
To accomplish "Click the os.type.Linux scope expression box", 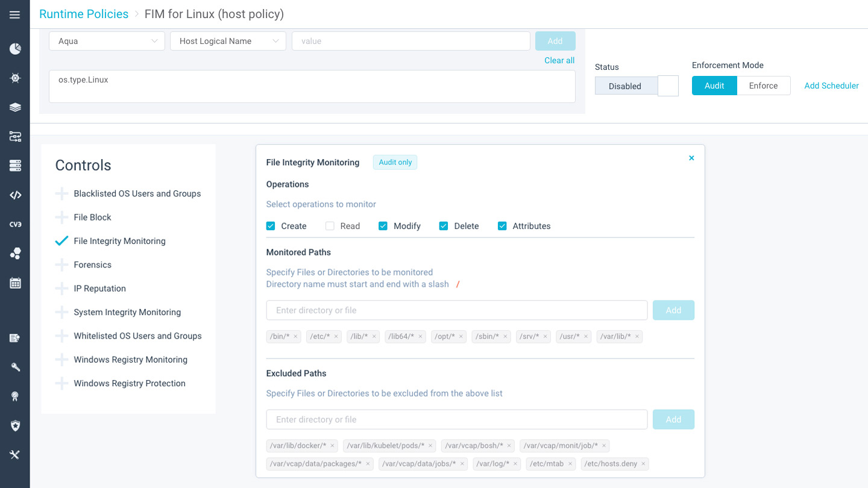I will pos(312,87).
